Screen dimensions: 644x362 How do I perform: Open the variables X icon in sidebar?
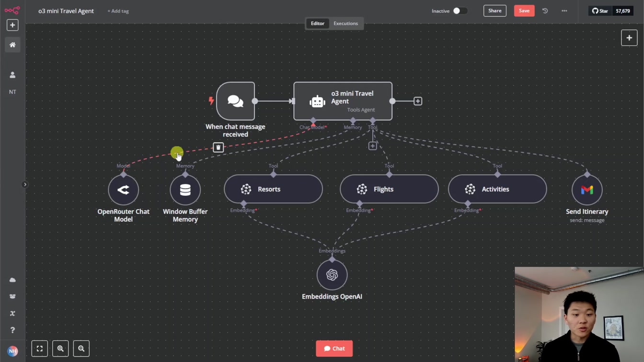pos(12,313)
